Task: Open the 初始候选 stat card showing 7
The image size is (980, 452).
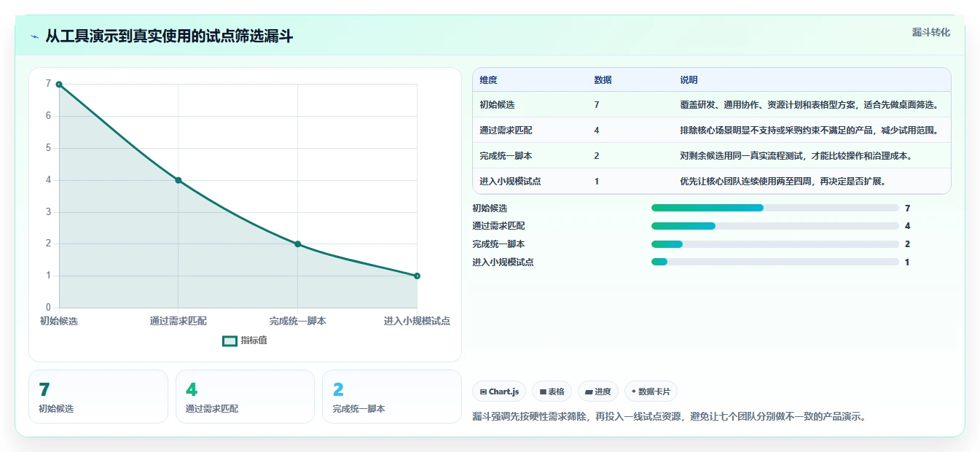Action: tap(98, 397)
